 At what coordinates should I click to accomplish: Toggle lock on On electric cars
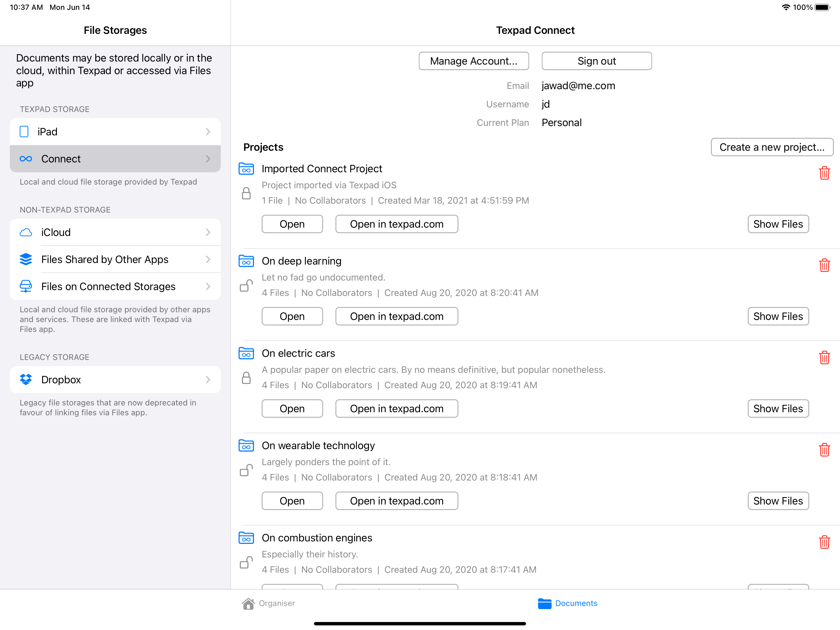(246, 378)
